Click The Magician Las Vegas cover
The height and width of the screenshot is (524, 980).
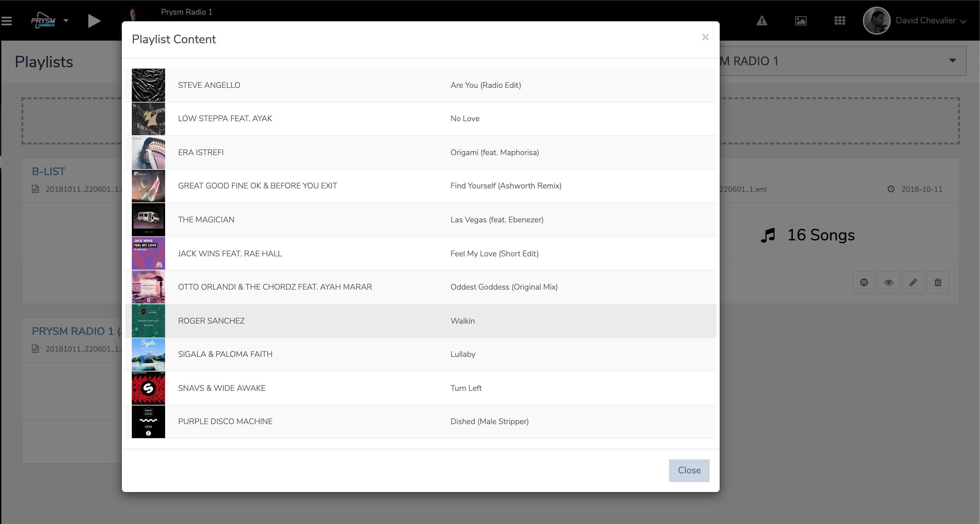point(148,220)
